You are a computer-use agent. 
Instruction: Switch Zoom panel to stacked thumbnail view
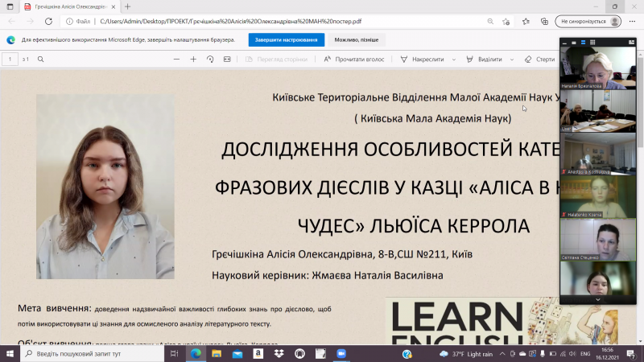click(583, 43)
